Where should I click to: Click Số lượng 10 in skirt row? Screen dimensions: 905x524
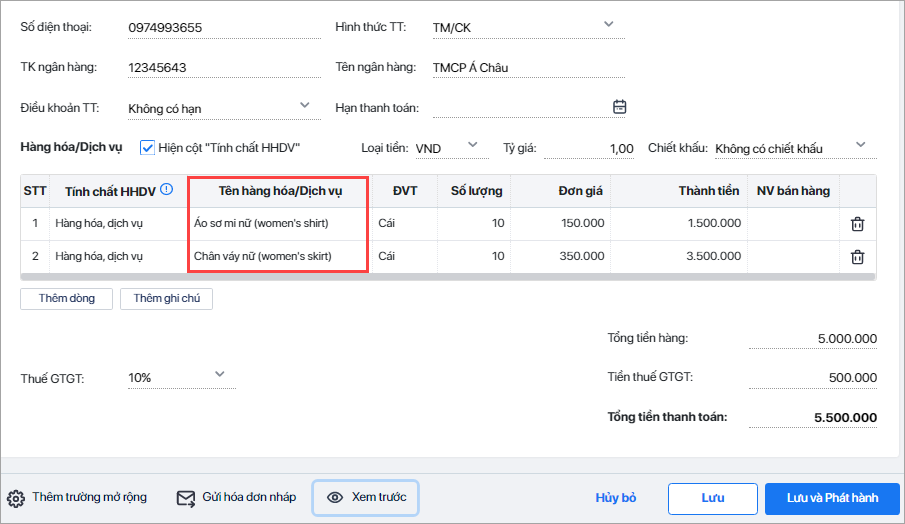[x=474, y=256]
